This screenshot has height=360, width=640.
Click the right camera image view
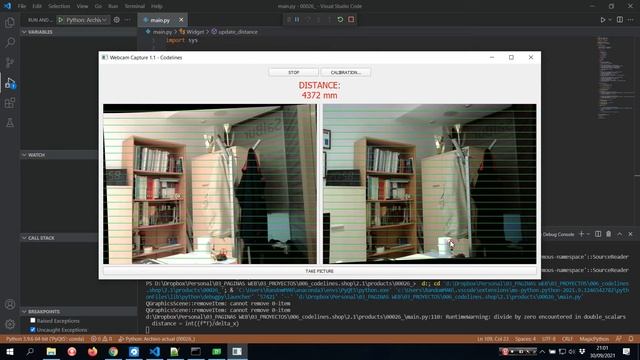tap(429, 184)
